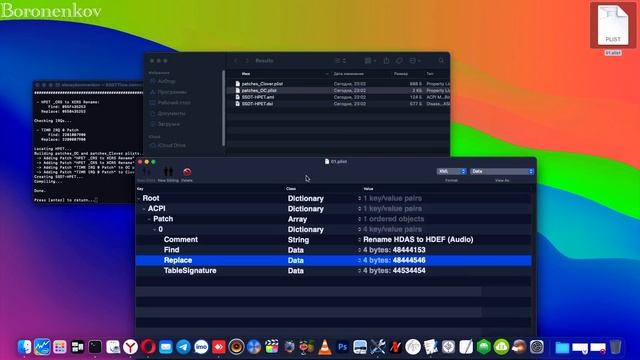Screen dimensions: 640x360
Task: Click the dimmed New Child toolbar icon
Action: (146, 172)
